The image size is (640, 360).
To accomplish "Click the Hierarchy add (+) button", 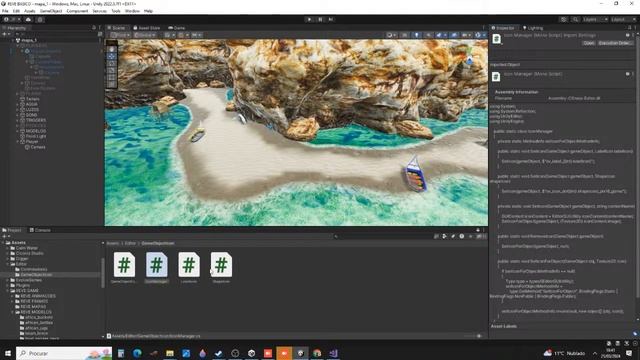I will tap(6, 35).
